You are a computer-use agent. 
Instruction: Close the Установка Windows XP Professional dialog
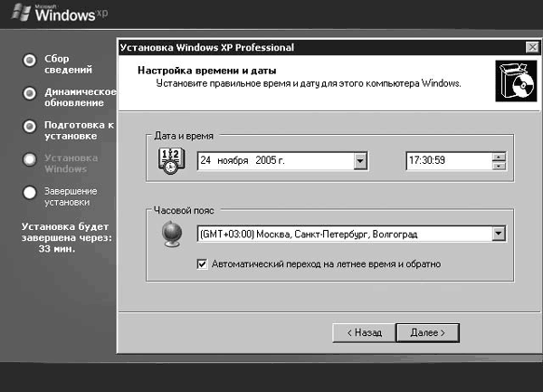point(531,47)
